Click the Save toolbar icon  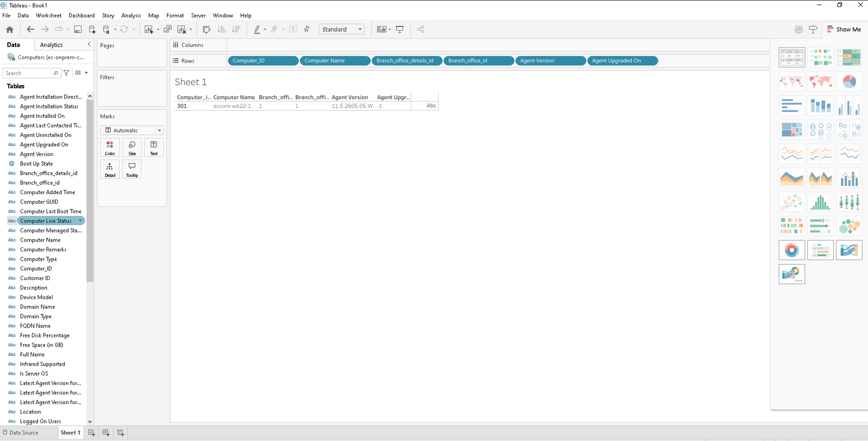pos(78,30)
